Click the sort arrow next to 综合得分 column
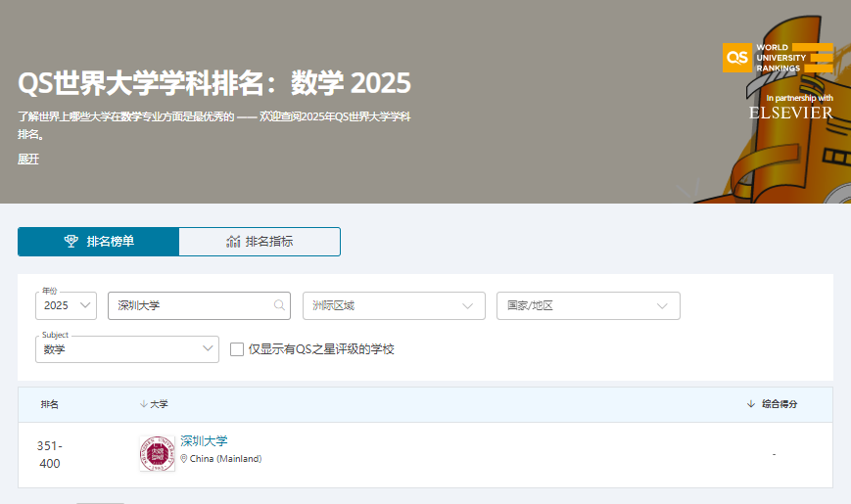 (x=751, y=404)
